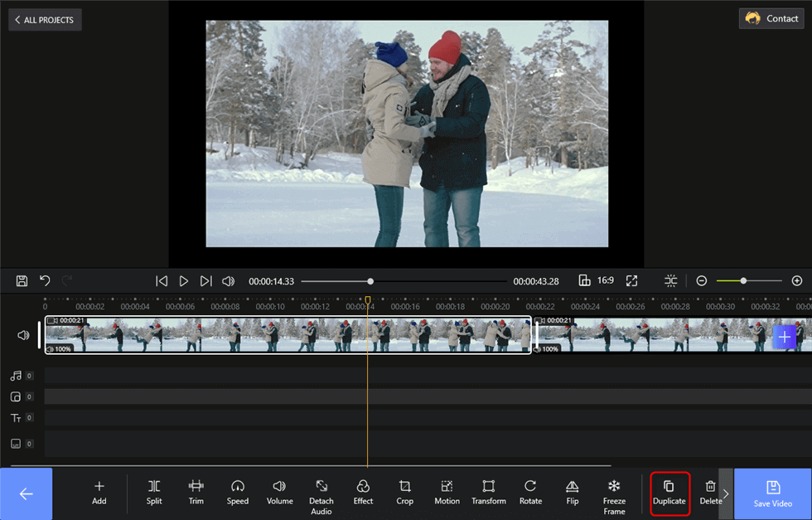
Task: Click the playback progress slider handle
Action: (x=370, y=281)
